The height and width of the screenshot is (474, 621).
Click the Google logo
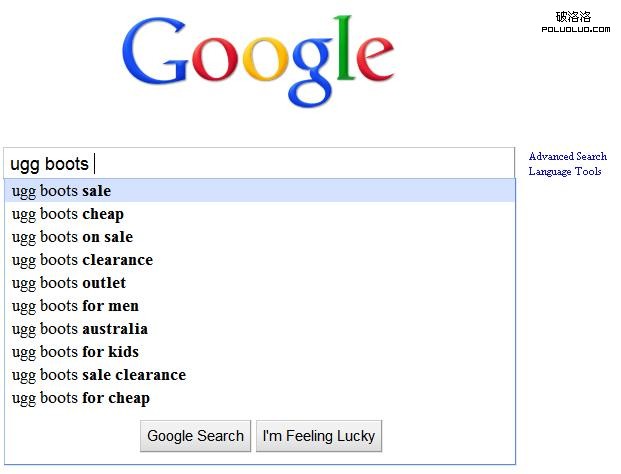pos(257,58)
